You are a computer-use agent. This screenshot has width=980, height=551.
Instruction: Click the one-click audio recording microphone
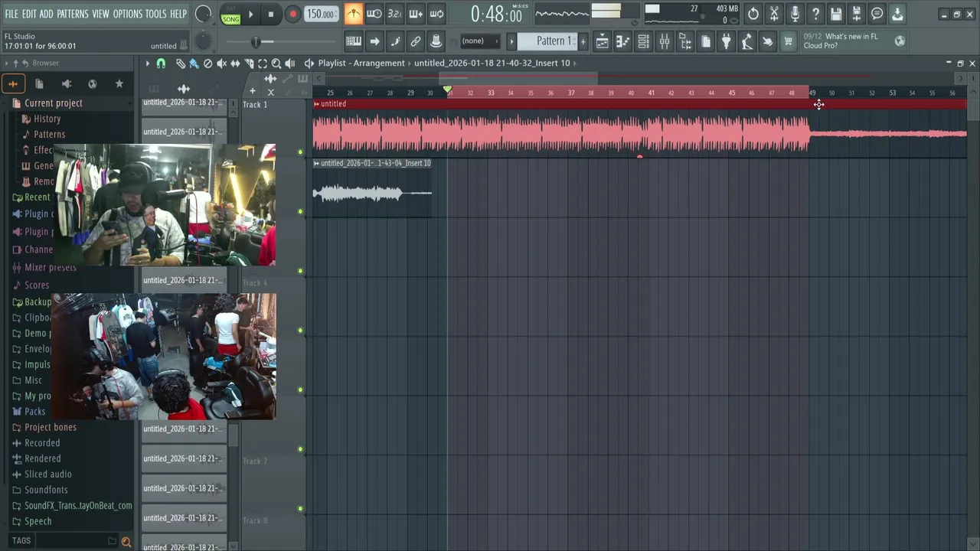[x=795, y=14]
